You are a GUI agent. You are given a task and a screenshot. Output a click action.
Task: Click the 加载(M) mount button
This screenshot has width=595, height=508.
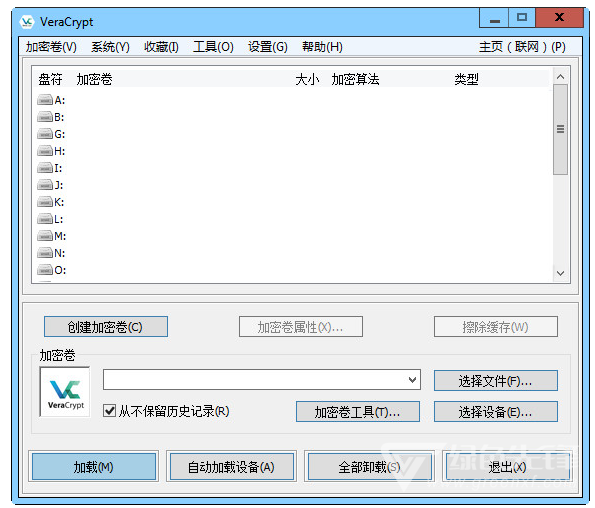coord(94,466)
